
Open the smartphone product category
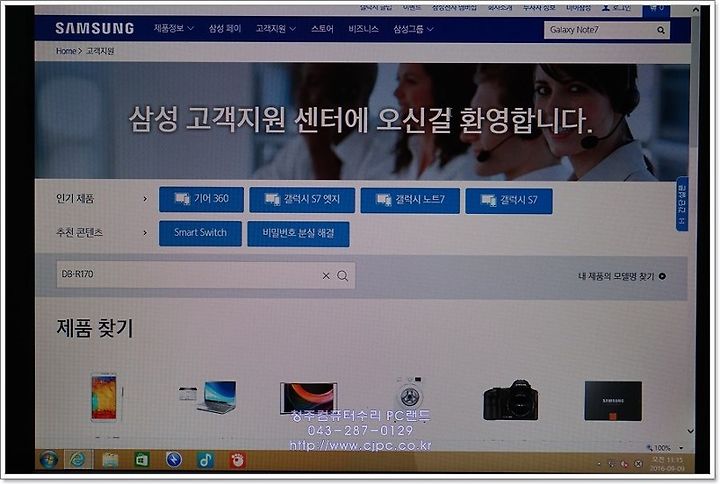(105, 397)
